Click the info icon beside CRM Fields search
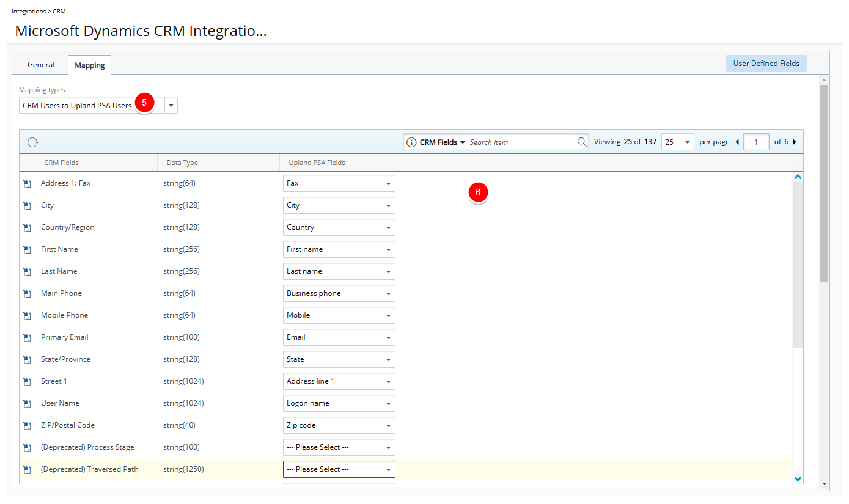 (x=411, y=142)
